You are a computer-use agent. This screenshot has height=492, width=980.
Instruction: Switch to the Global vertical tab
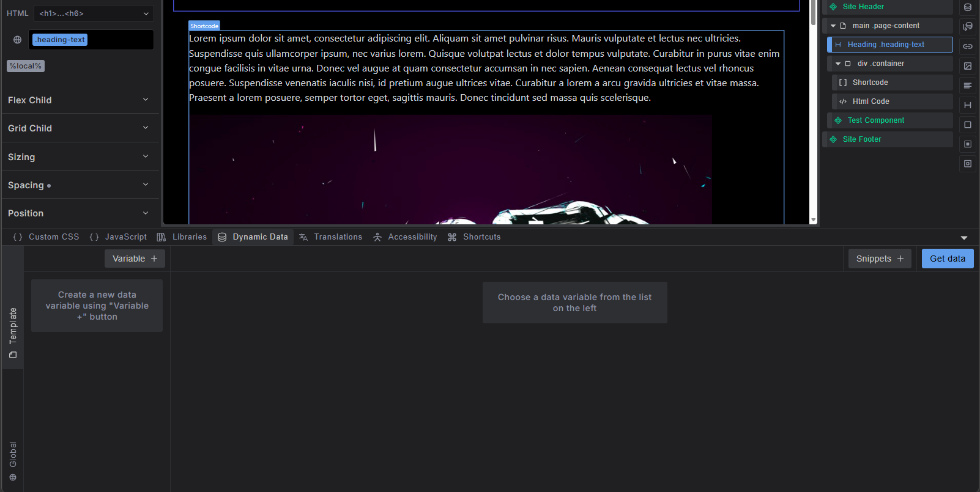coord(13,461)
